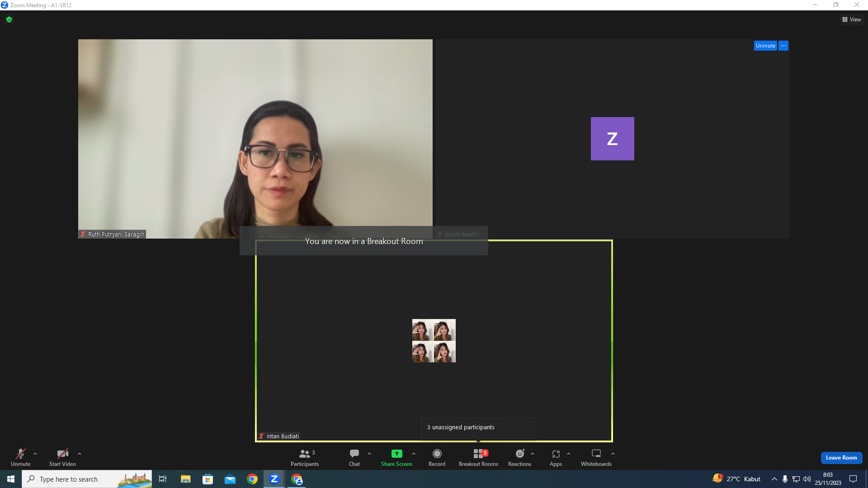Open File Explorer from taskbar
Viewport: 868px width, 488px height.
(x=185, y=479)
